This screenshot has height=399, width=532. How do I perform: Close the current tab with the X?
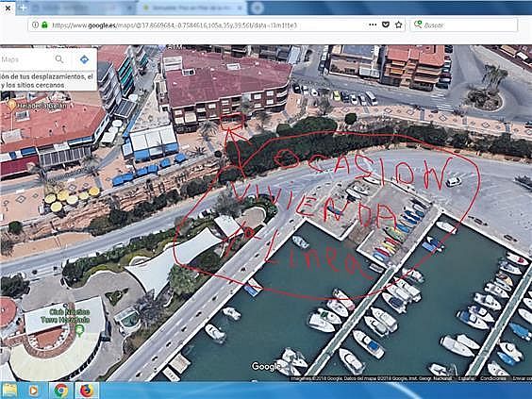pyautogui.click(x=8, y=8)
